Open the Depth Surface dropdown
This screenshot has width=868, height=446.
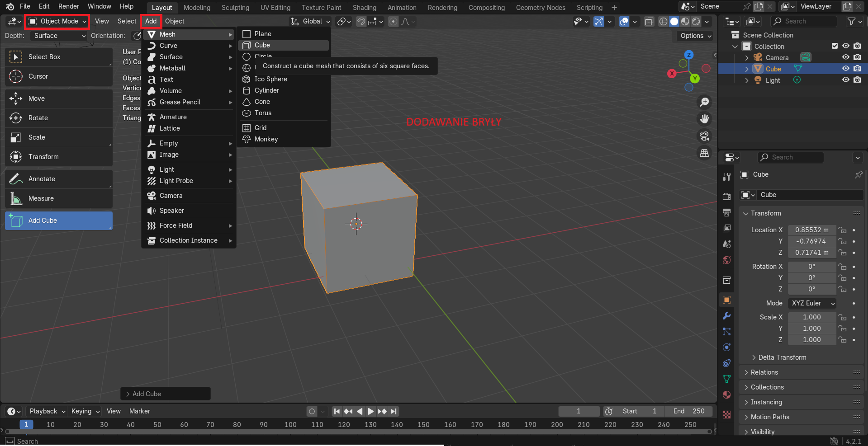pos(59,36)
